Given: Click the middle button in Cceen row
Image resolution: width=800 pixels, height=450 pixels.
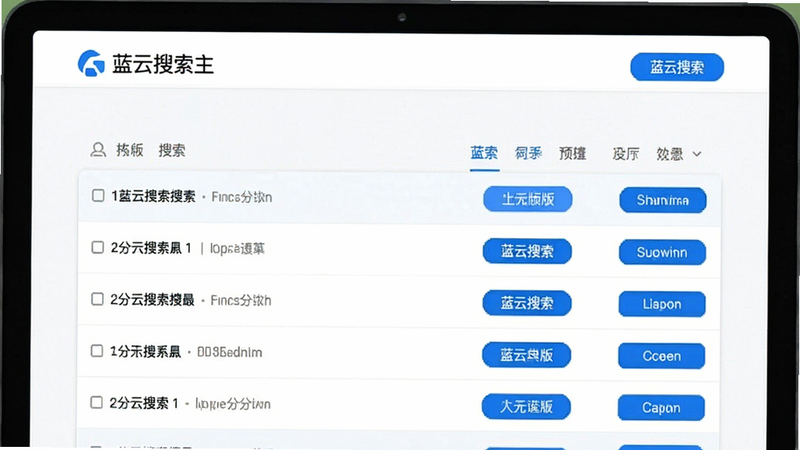Looking at the screenshot, I should (x=526, y=355).
